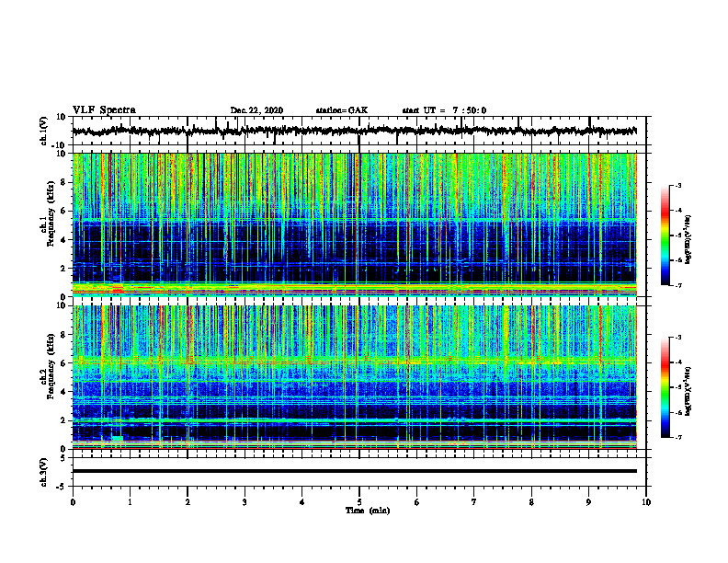Click the "-7" label on ch.1 colorbar
Image resolution: width=728 pixels, height=563 pixels.
point(677,285)
